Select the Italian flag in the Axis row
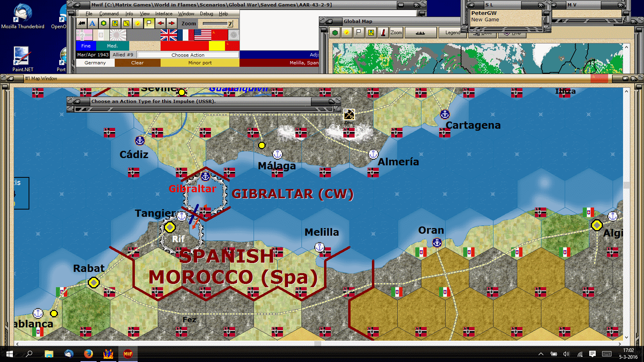Image resolution: width=644 pixels, height=362 pixels. 101,35
